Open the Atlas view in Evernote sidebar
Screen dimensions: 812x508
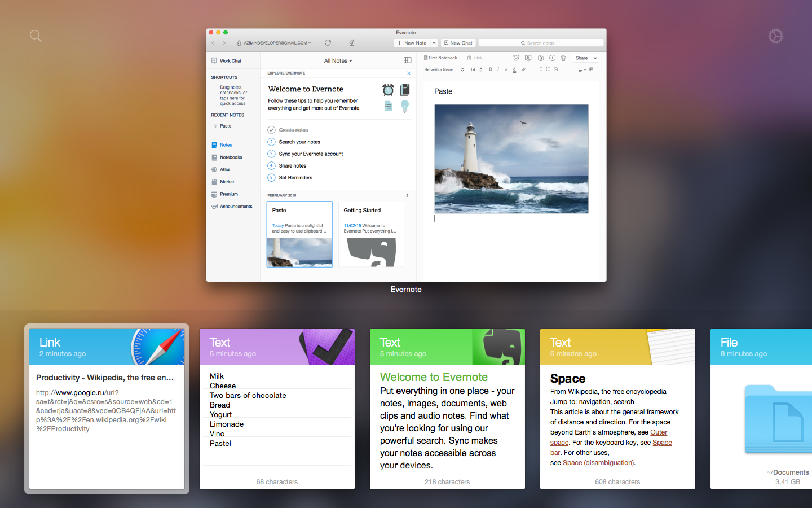pyautogui.click(x=225, y=169)
